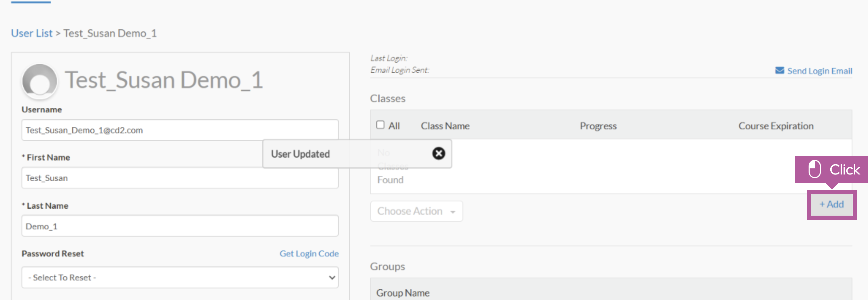The image size is (868, 300).
Task: Click the Course Expiration column header
Action: click(x=776, y=126)
